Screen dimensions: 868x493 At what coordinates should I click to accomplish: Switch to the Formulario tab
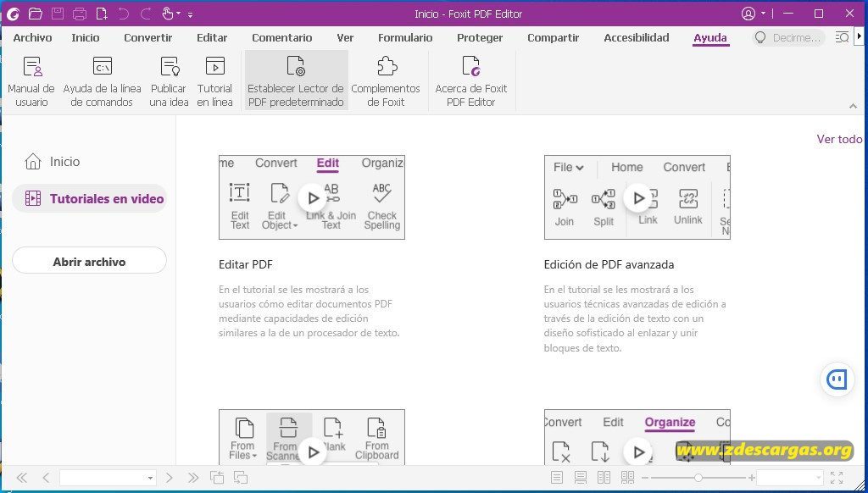click(405, 37)
